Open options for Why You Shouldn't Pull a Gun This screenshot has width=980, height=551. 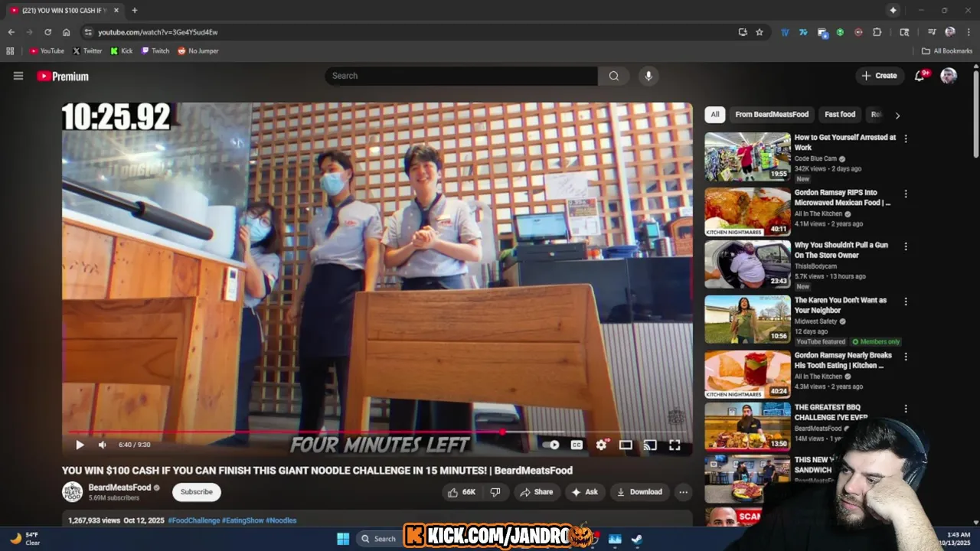click(906, 246)
